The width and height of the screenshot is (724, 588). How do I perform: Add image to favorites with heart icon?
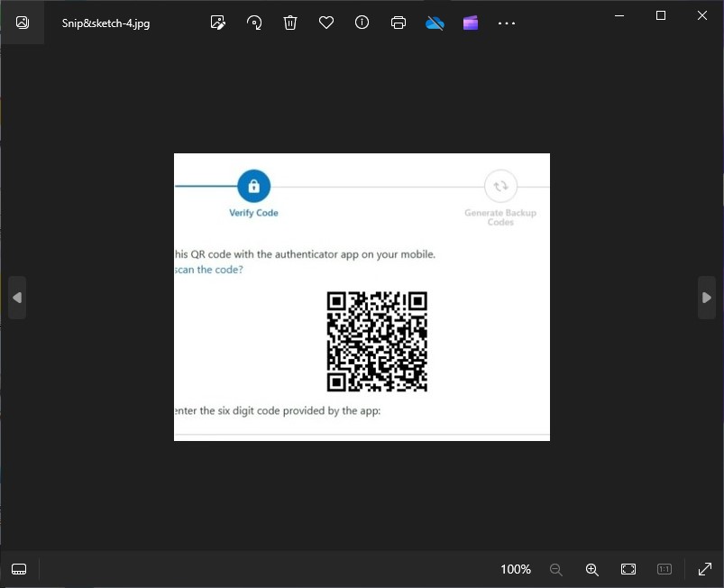click(x=326, y=23)
